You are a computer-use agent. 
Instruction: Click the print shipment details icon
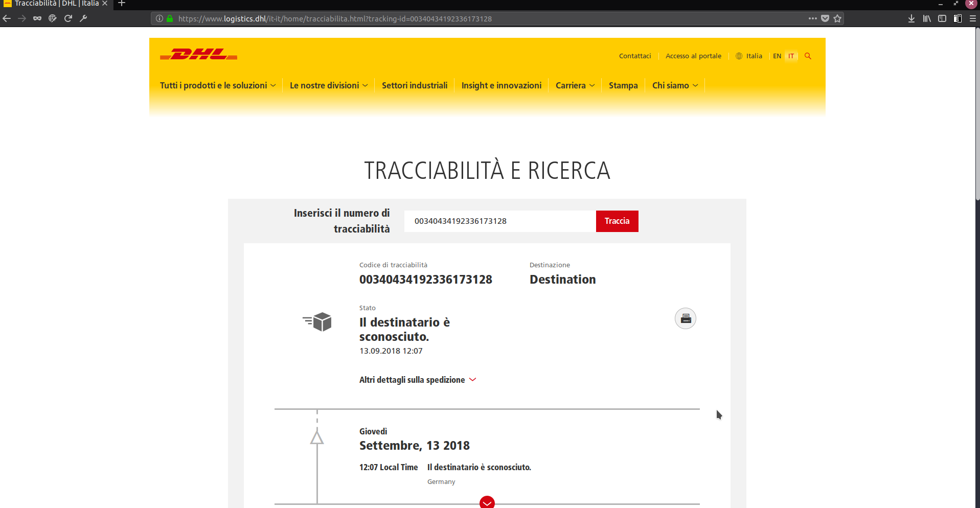click(x=686, y=318)
